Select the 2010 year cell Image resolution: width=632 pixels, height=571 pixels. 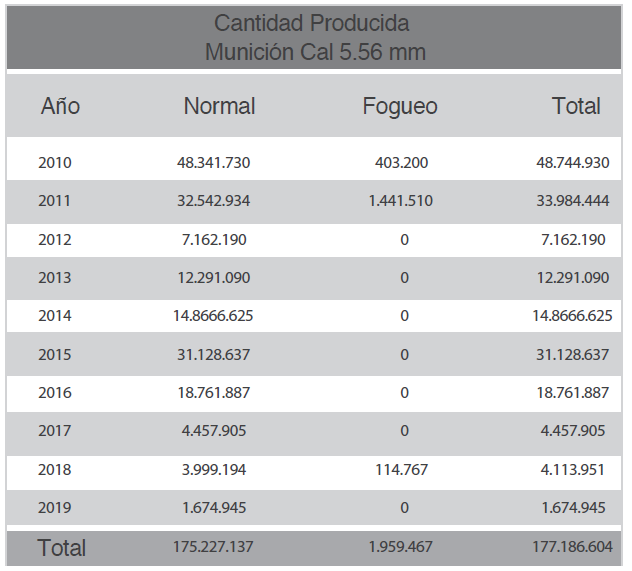pyautogui.click(x=55, y=162)
